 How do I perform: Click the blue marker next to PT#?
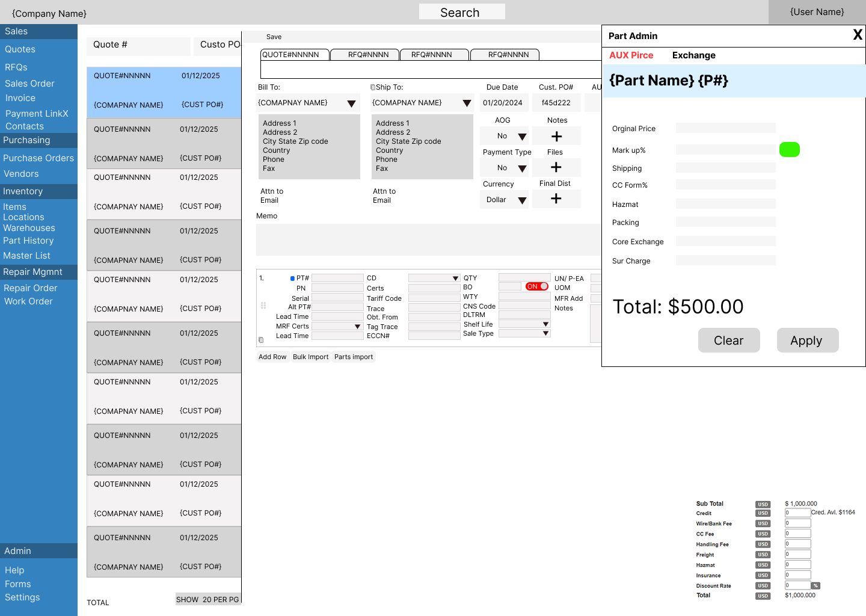(292, 279)
